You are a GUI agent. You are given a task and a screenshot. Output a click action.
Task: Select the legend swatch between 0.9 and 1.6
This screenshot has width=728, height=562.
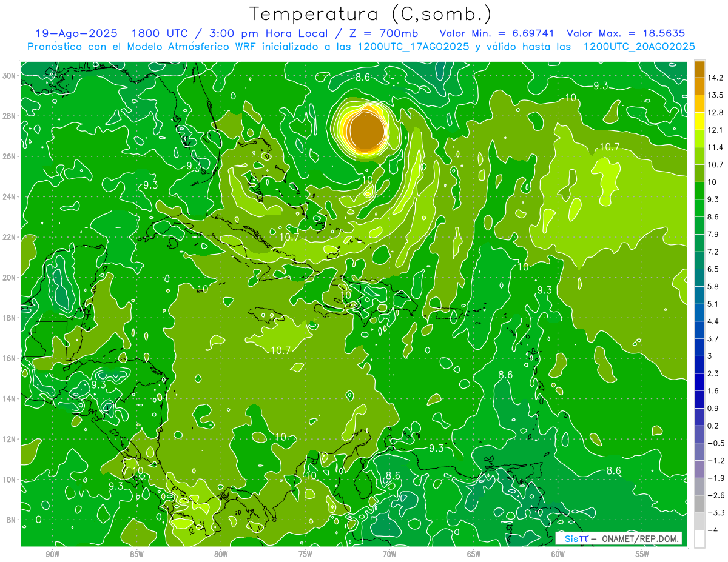point(700,400)
